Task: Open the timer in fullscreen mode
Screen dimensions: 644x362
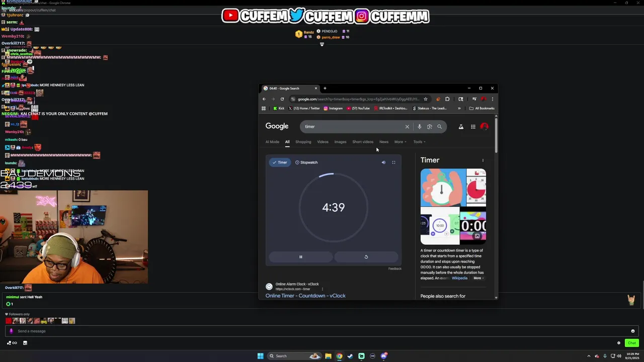Action: click(x=393, y=162)
